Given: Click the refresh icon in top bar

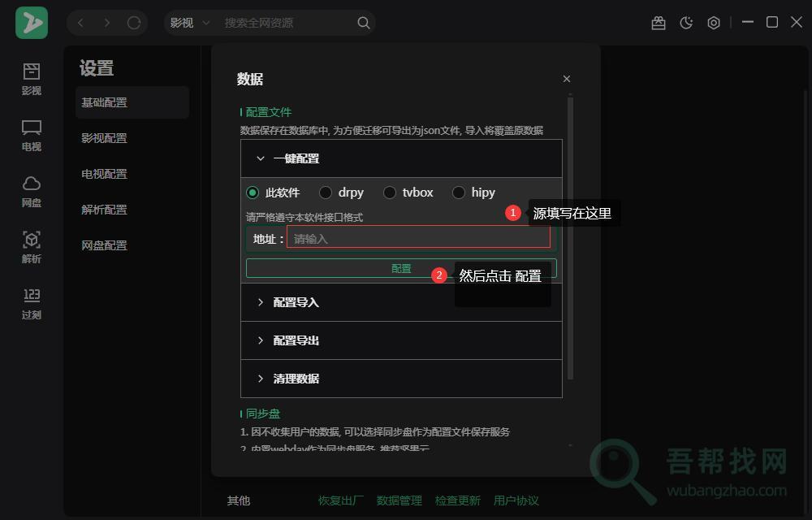Looking at the screenshot, I should [134, 23].
